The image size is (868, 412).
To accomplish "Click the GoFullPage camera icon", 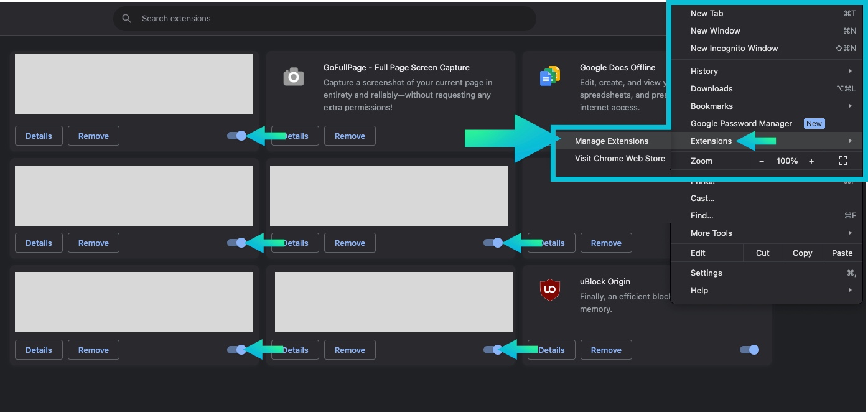I will 294,77.
